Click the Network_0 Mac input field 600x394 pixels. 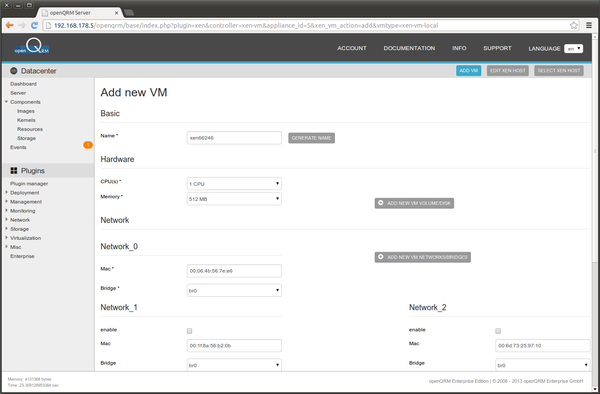pyautogui.click(x=234, y=271)
